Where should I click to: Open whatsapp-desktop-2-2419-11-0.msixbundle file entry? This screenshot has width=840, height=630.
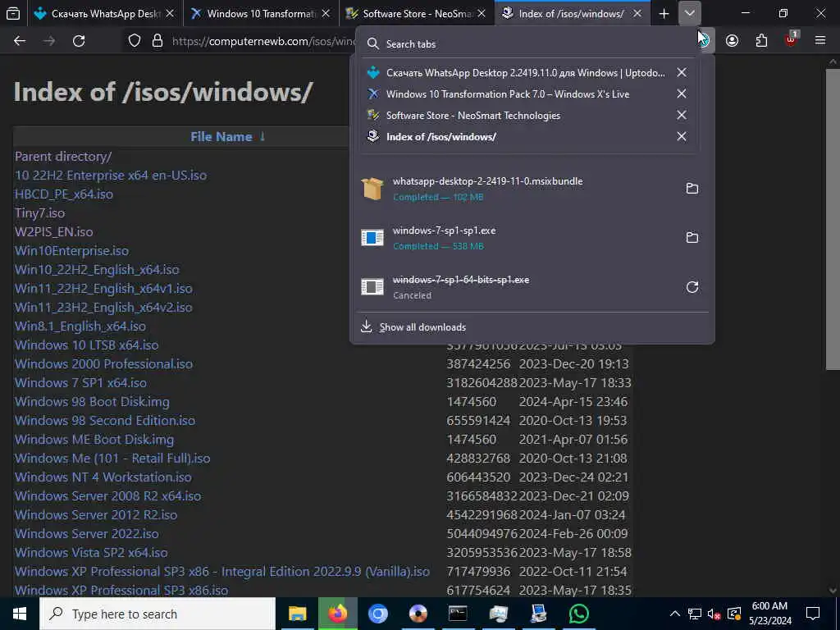tap(518, 189)
